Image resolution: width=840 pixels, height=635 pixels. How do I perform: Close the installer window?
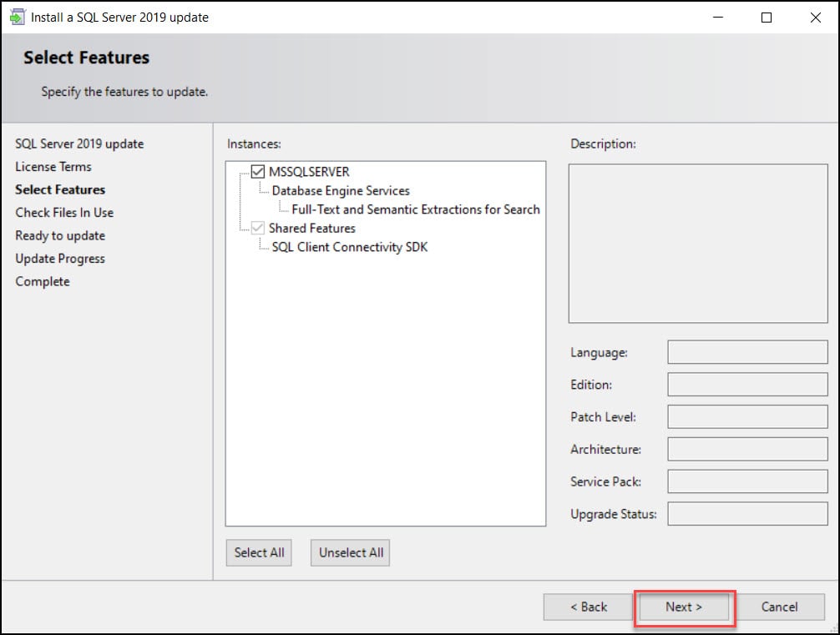(x=815, y=18)
